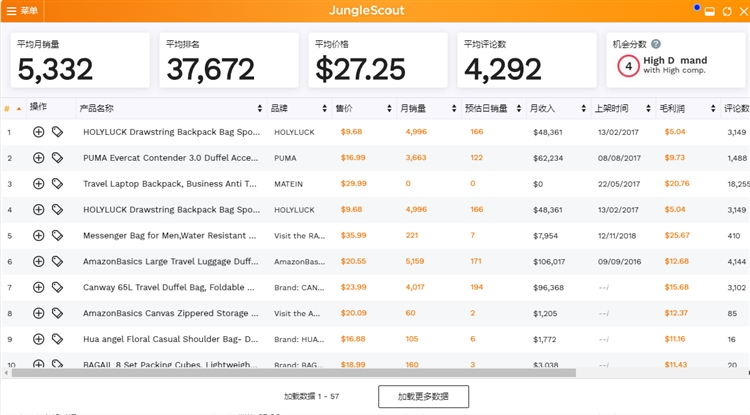Open Canway 65L Travel Duffel Bag name
750x415 pixels.
pos(168,287)
